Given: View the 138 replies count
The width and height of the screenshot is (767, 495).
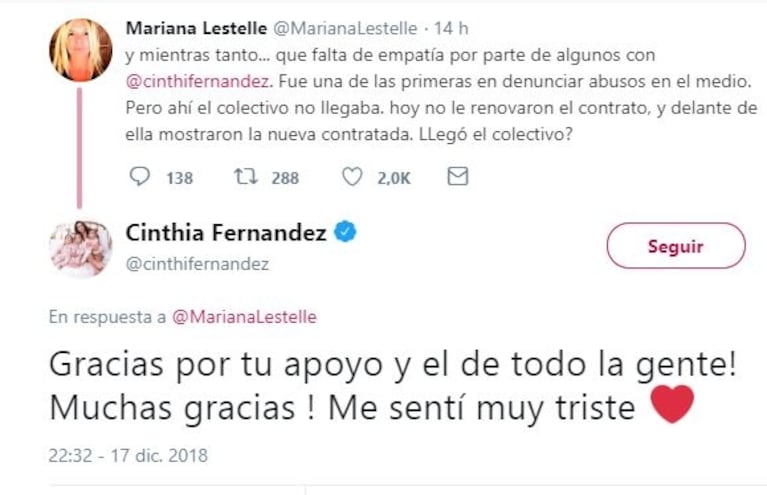Looking at the screenshot, I should pos(179,178).
